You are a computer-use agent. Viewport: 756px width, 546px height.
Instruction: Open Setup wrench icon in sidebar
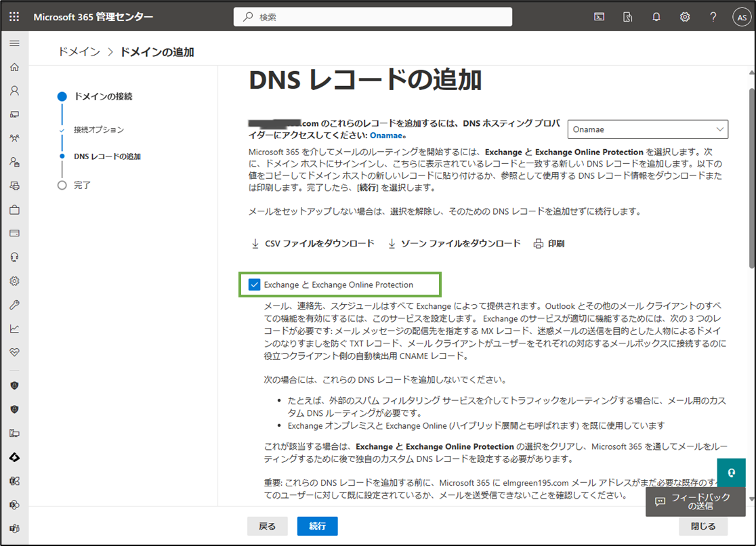coord(14,305)
